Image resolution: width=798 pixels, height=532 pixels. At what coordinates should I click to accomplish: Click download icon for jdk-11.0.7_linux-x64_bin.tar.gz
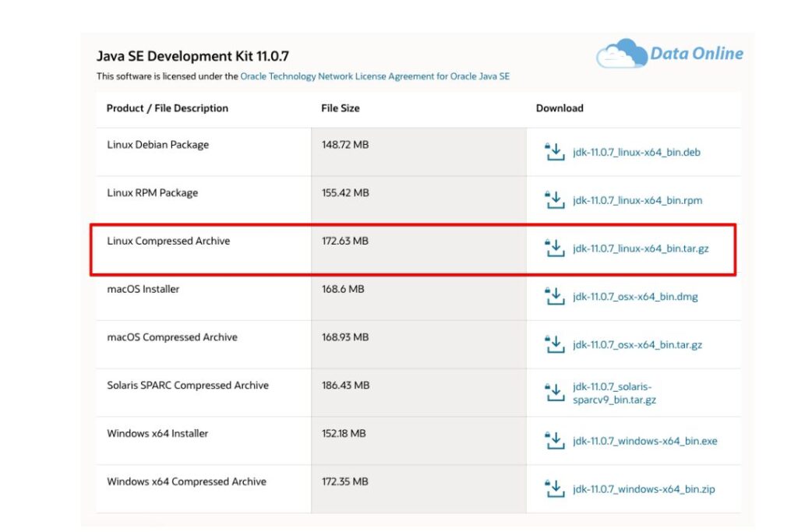pos(554,248)
